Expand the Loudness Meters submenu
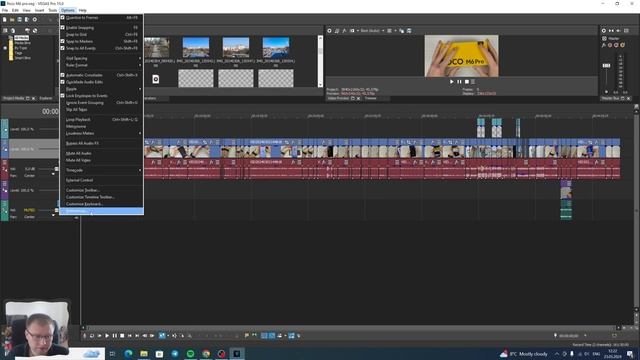This screenshot has height=360, width=640. (x=101, y=133)
